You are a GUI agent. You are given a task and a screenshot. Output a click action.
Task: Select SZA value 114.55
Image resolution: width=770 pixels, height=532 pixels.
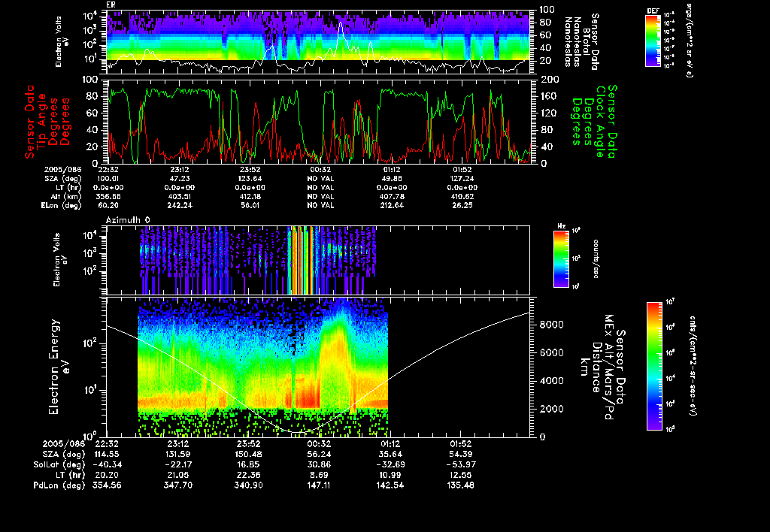coord(105,454)
